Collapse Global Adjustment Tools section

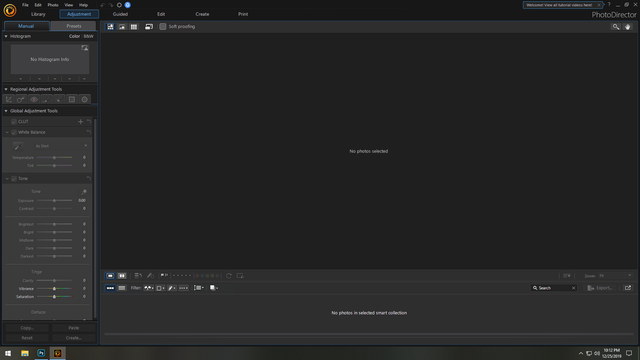point(6,111)
